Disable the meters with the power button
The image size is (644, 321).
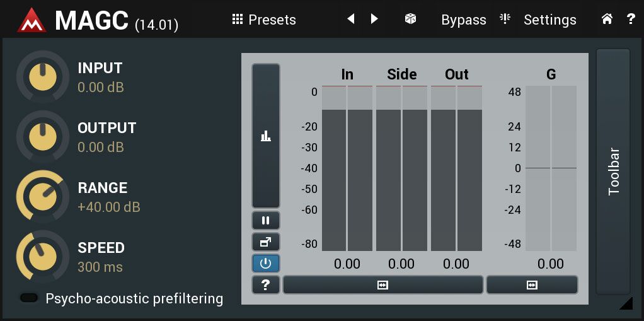(266, 264)
